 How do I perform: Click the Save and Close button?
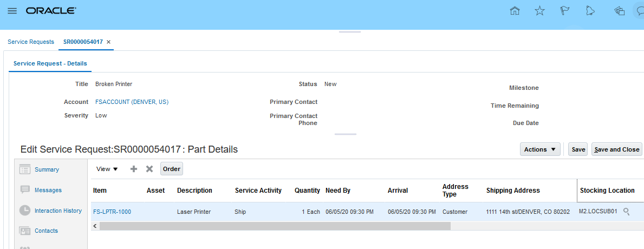point(616,149)
